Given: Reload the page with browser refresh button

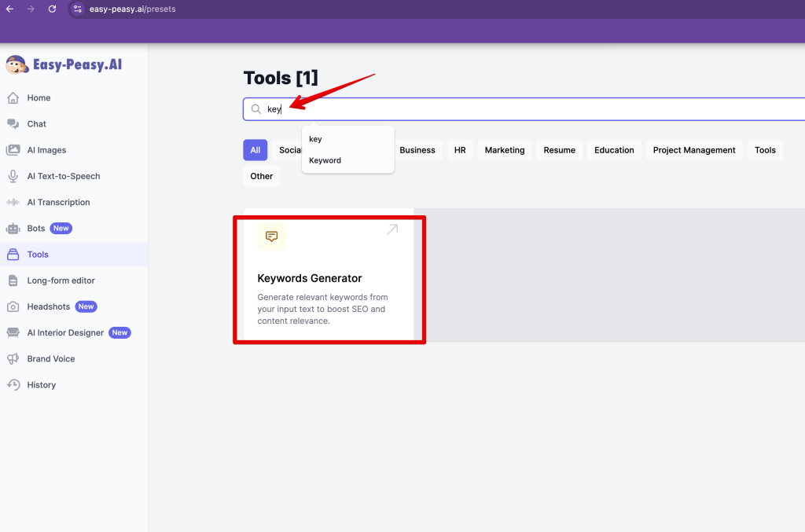Looking at the screenshot, I should click(52, 9).
